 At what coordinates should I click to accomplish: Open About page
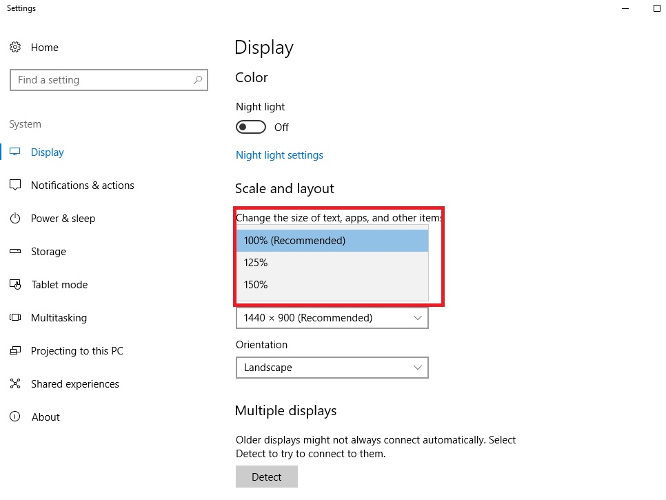point(45,417)
